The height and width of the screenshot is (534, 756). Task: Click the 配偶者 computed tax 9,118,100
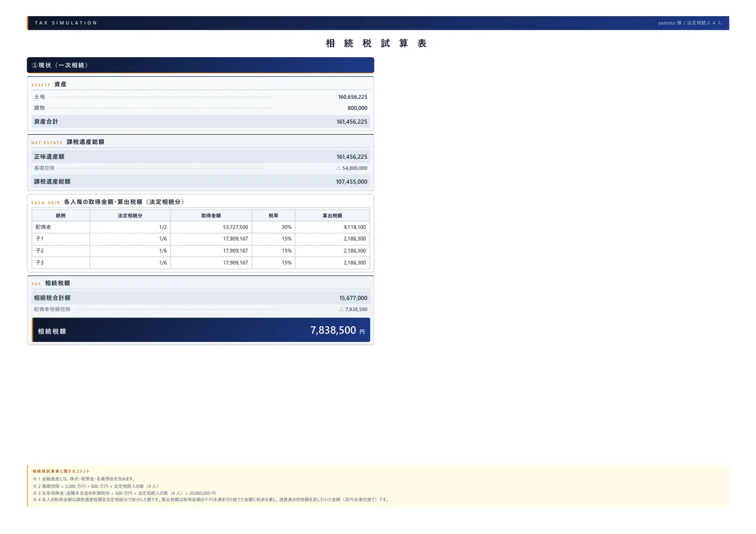tap(354, 227)
